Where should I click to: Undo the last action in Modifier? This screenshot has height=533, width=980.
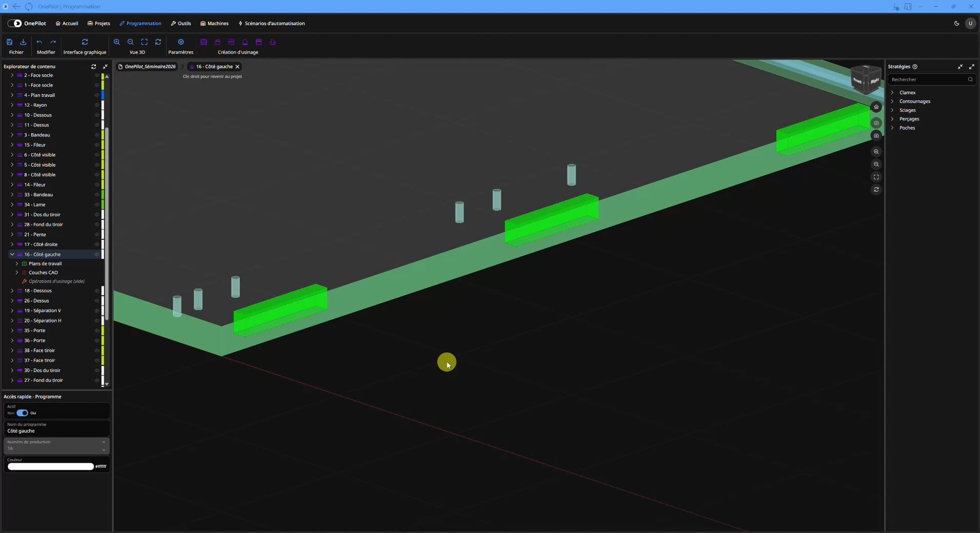(x=39, y=42)
